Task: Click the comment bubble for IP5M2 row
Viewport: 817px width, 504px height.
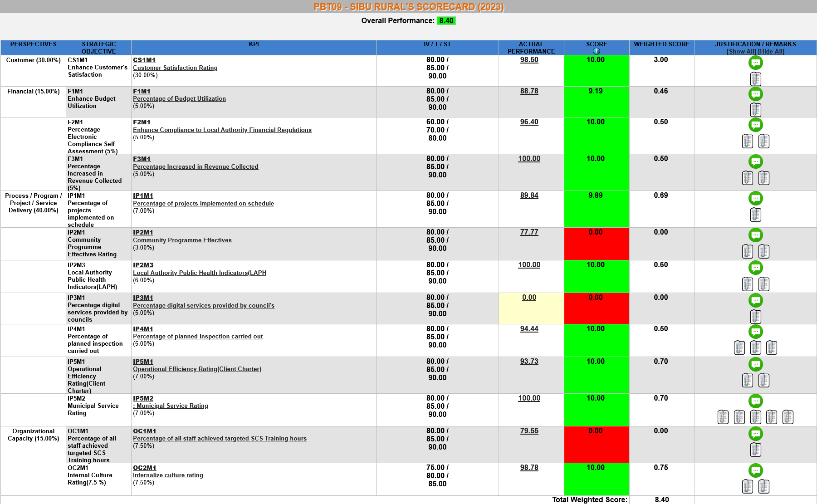Action: point(755,401)
